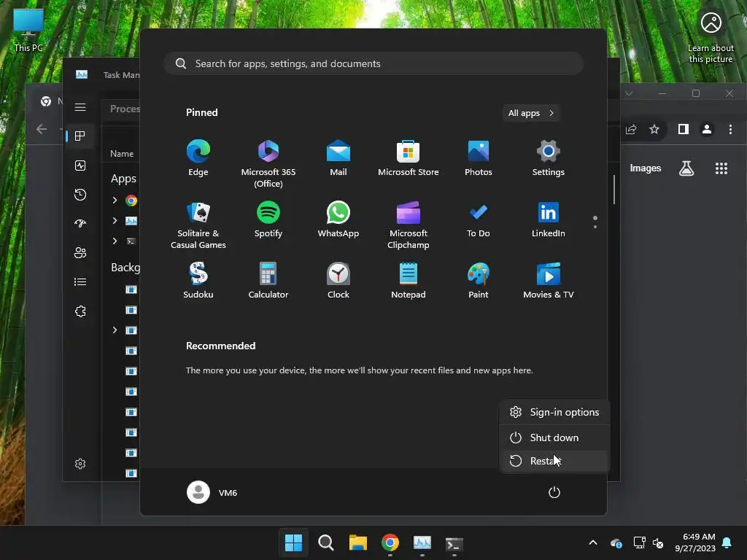Viewport: 747px width, 560px height.
Task: Launch Microsoft 365 (Office)
Action: (x=268, y=164)
